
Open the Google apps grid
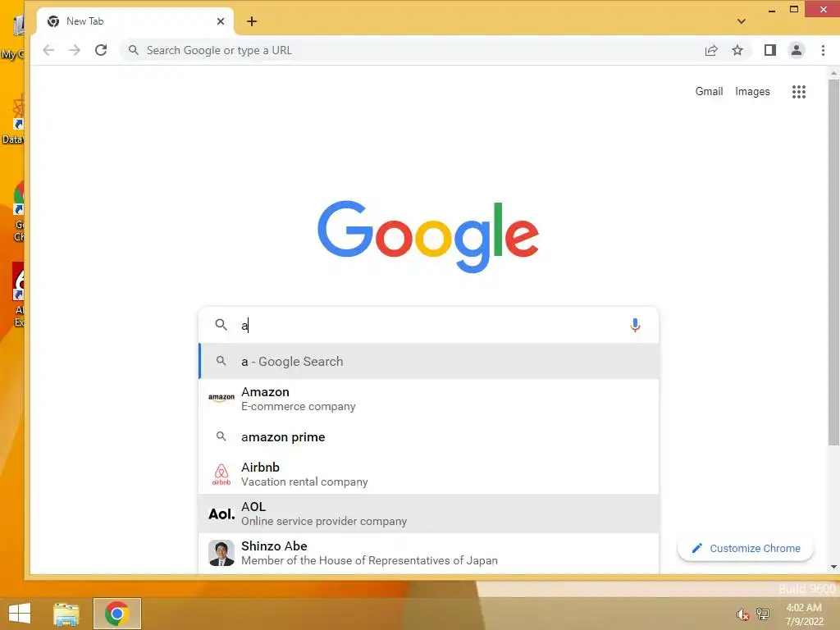799,92
